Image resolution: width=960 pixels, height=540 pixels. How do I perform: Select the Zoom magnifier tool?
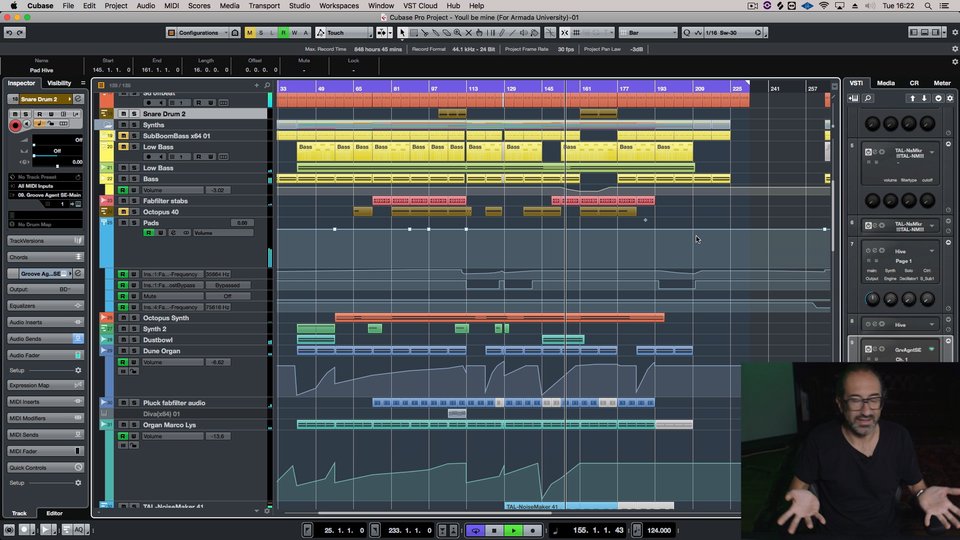point(457,32)
